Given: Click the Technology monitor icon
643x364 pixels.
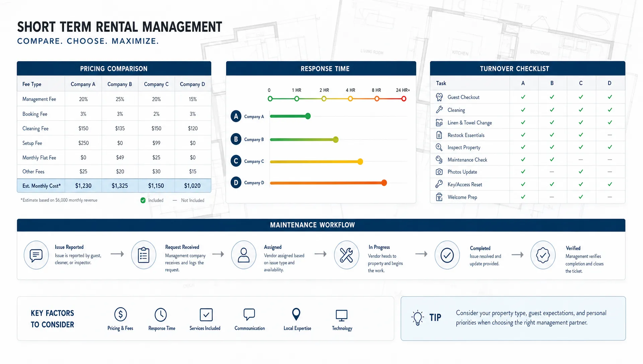Looking at the screenshot, I should click(x=342, y=315).
